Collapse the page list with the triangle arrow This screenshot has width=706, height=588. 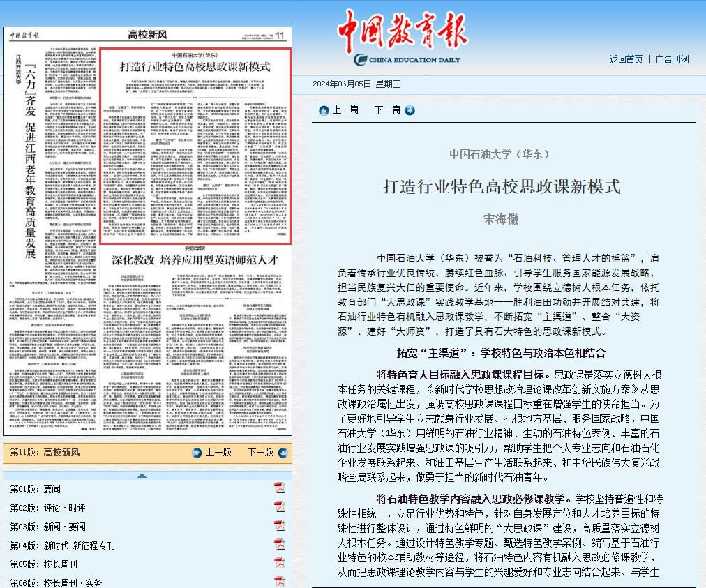tap(142, 476)
